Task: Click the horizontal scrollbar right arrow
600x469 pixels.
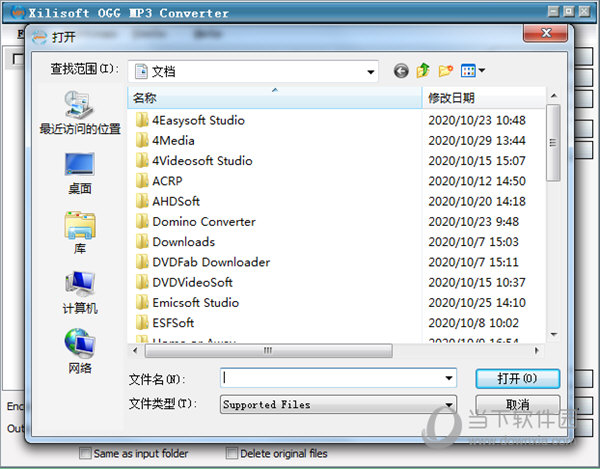Action: click(536, 350)
